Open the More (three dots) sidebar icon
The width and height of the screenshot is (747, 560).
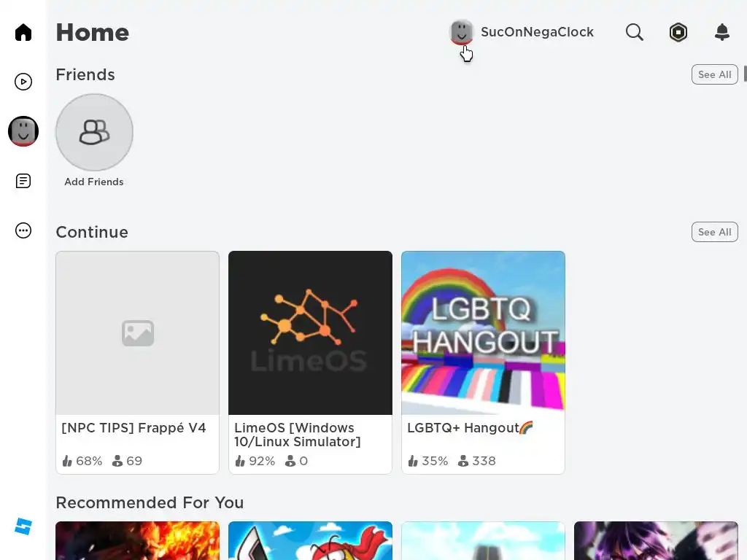point(23,230)
